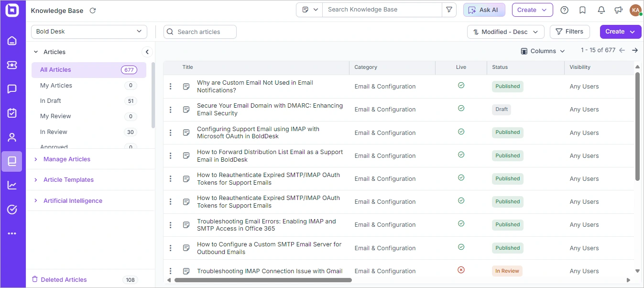Screen dimensions: 644x288
Task: Open the Tickets icon in left sidebar
Action: [x=12, y=65]
